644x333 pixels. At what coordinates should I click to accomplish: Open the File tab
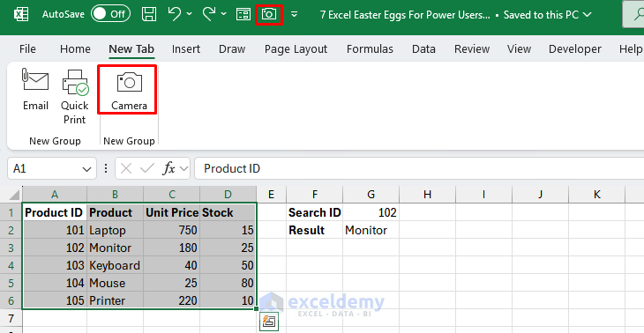(x=27, y=49)
